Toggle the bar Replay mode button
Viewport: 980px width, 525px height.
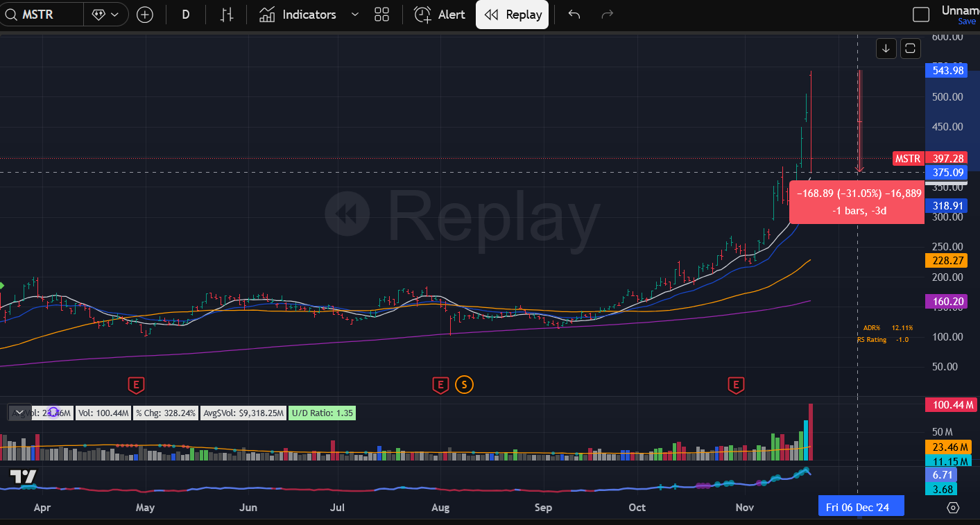[513, 15]
